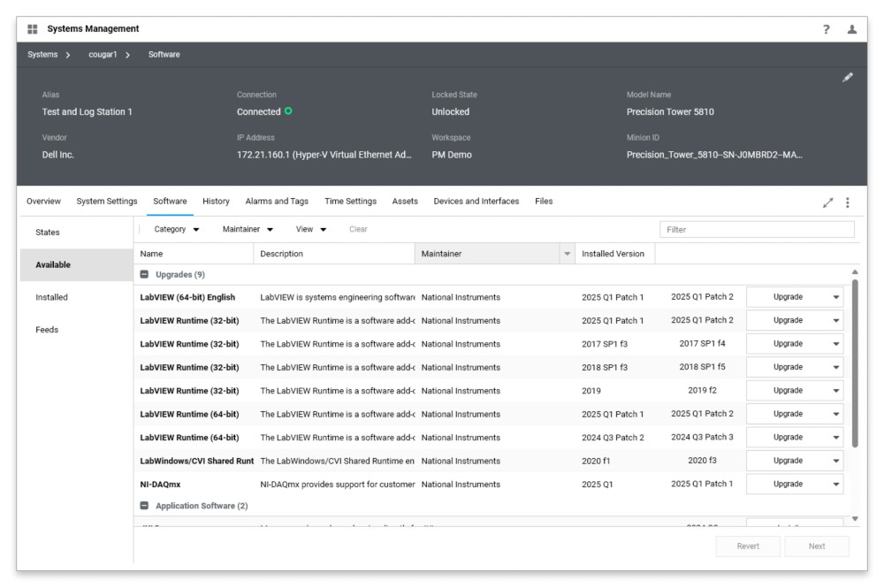Viewport: 884px width, 588px height.
Task: Open Upgrade dropdown arrow for LabVIEW (64-bit) English
Action: [836, 297]
